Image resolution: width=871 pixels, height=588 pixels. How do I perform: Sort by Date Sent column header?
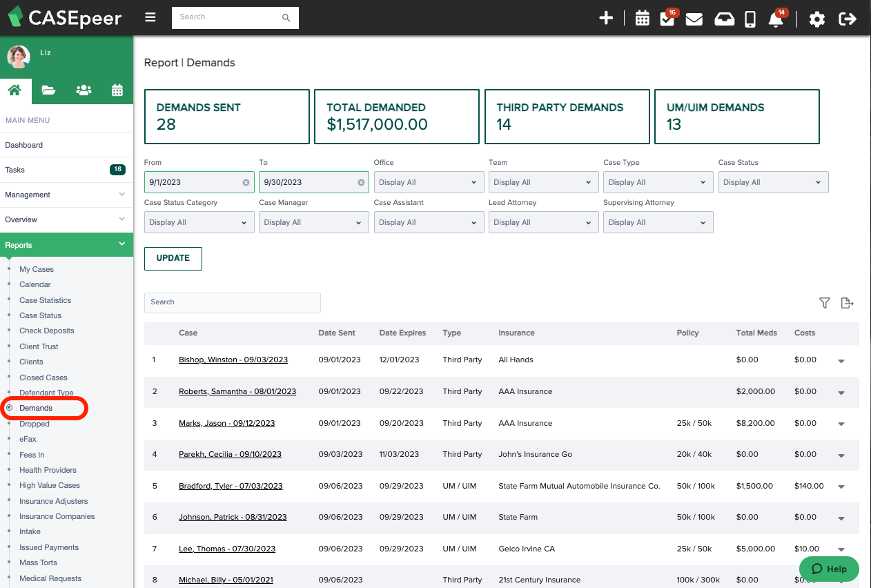337,333
